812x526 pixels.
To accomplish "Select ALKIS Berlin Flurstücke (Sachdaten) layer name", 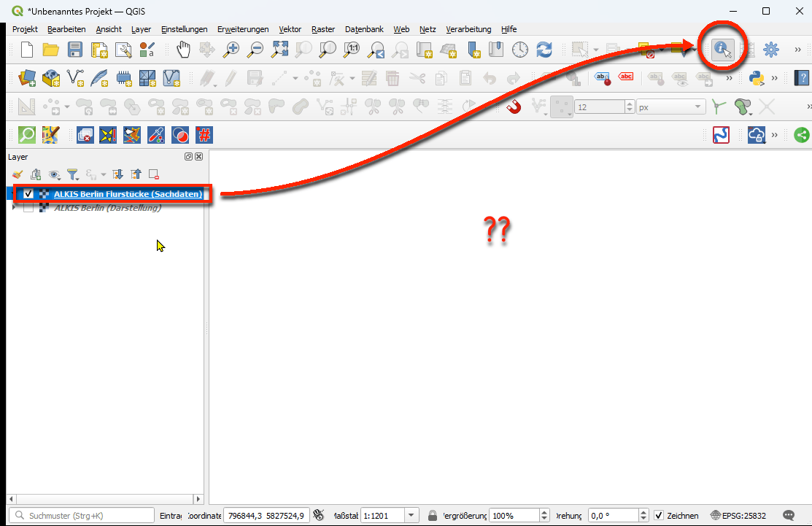I will (128, 194).
